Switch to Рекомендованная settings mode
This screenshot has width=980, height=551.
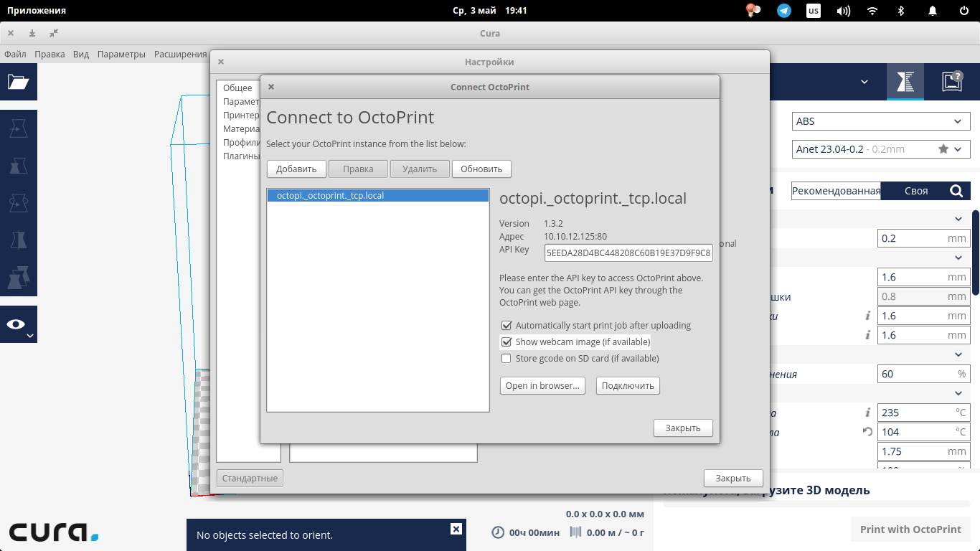click(836, 191)
